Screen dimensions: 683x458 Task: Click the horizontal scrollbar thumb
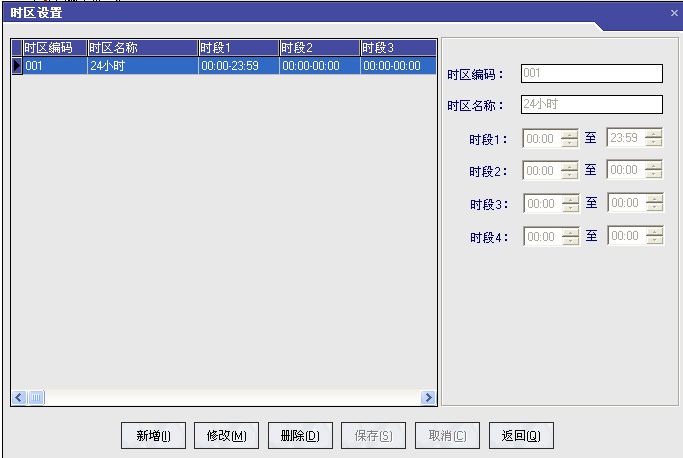37,398
